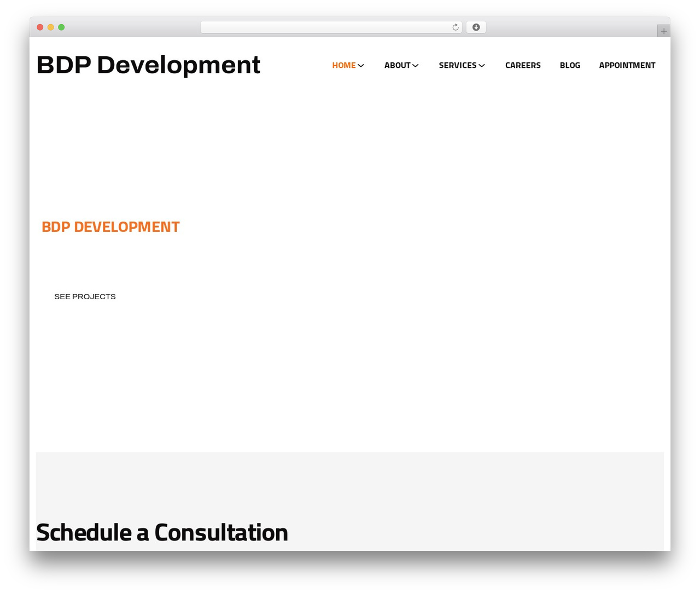The height and width of the screenshot is (593, 700).
Task: Close the window with red button
Action: click(40, 27)
